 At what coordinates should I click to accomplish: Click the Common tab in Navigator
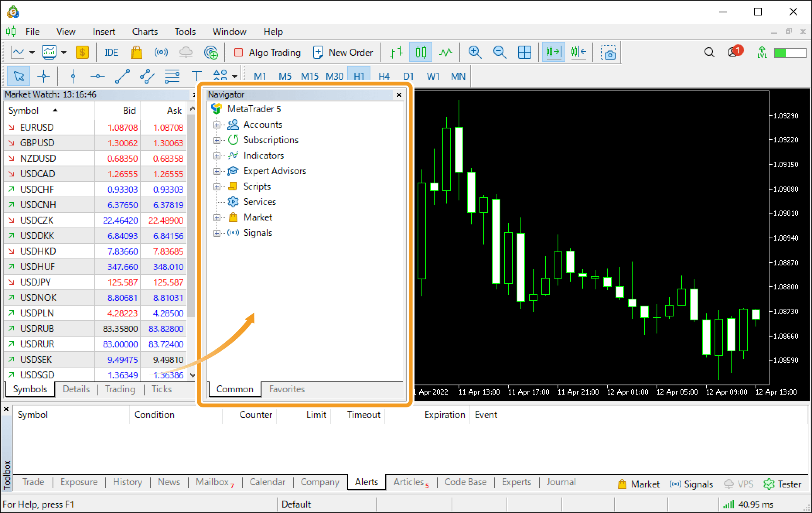click(233, 389)
